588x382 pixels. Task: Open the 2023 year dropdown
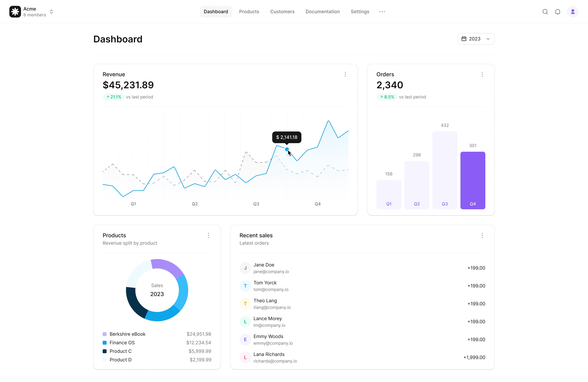476,39
